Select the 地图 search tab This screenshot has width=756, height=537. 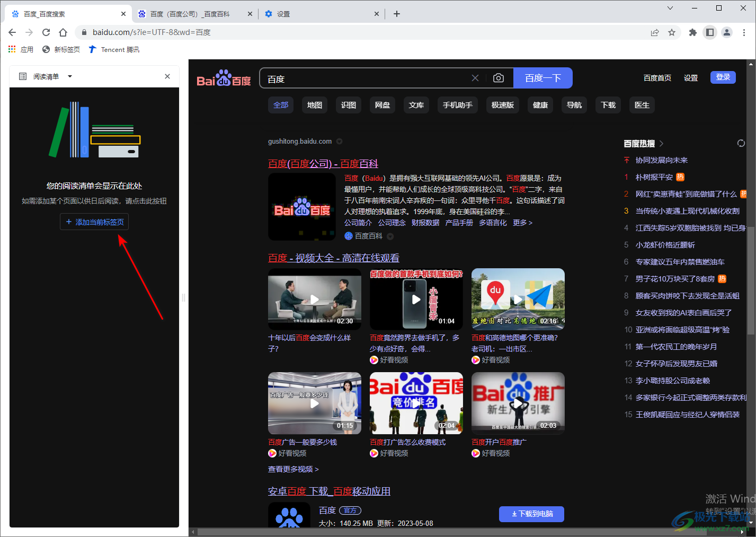click(315, 105)
